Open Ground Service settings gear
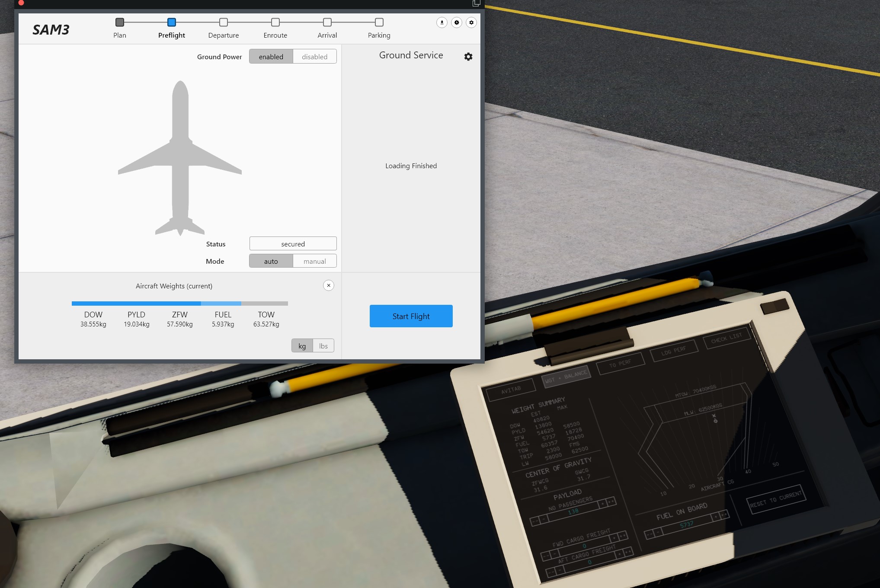The height and width of the screenshot is (588, 880). click(468, 57)
